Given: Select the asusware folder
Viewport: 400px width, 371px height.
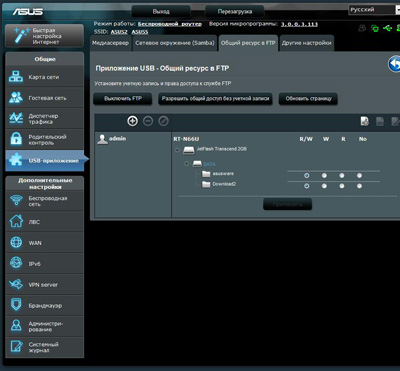Looking at the screenshot, I should (218, 174).
